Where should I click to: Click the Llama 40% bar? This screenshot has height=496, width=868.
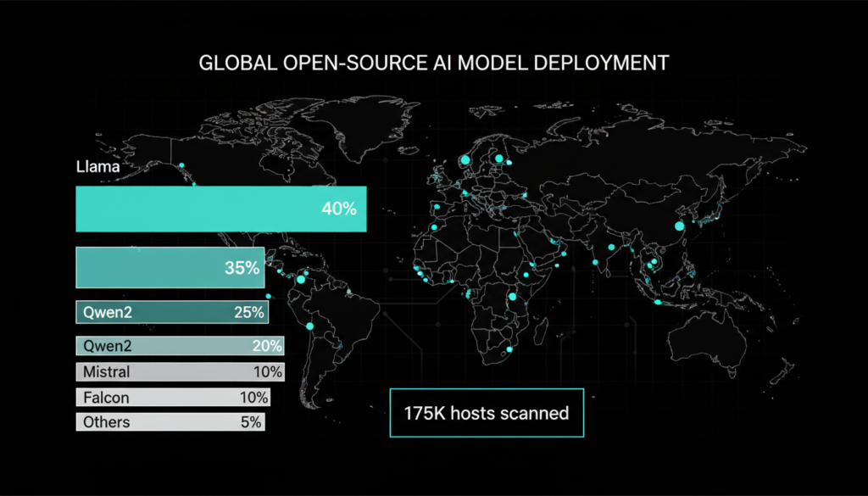coord(220,209)
